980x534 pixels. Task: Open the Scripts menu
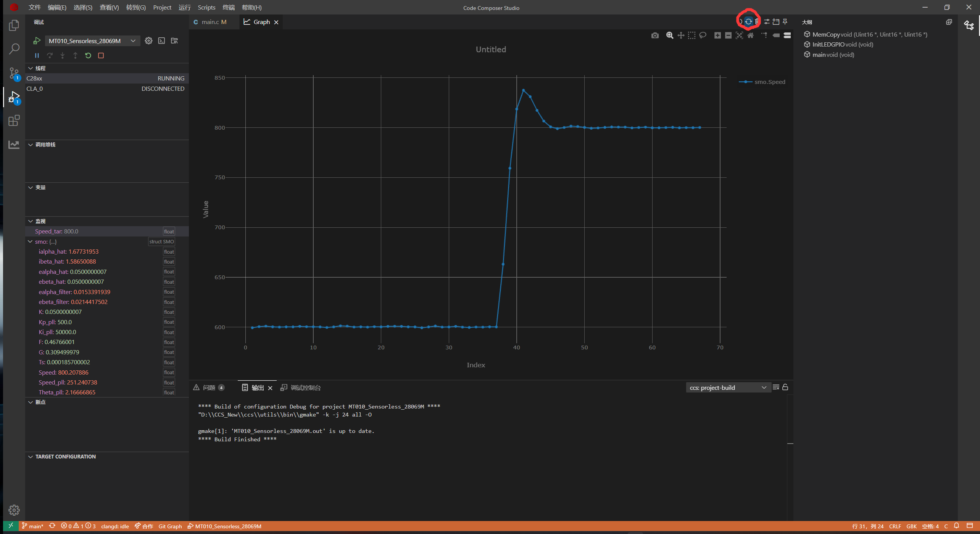pos(206,8)
